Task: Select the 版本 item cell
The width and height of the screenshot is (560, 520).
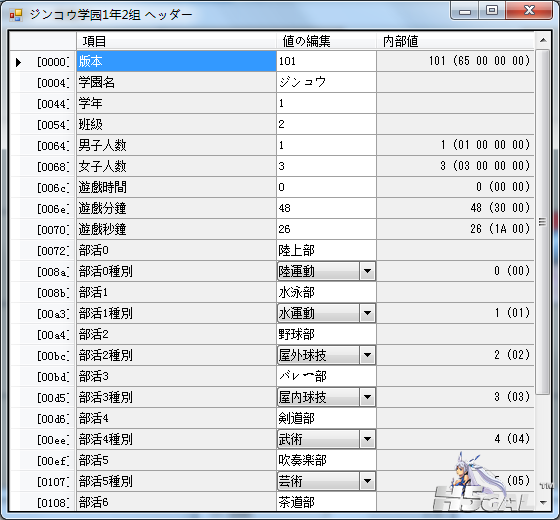Action: tap(176, 61)
